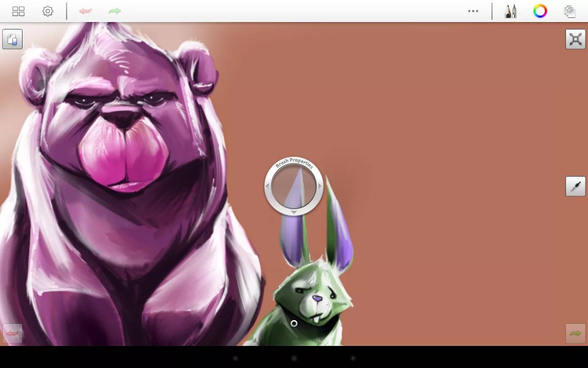The image size is (588, 368).
Task: Open the color wheel editor
Action: tap(540, 11)
